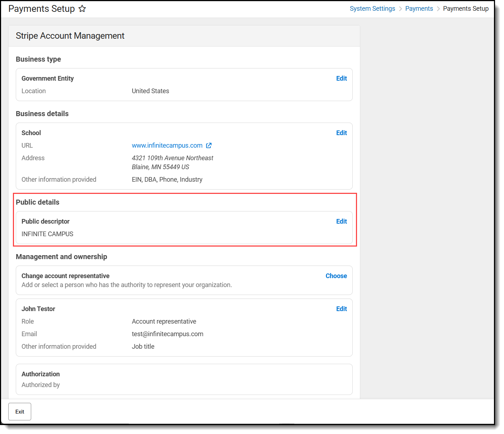The image size is (504, 434).
Task: Edit John Testor's details
Action: (341, 309)
